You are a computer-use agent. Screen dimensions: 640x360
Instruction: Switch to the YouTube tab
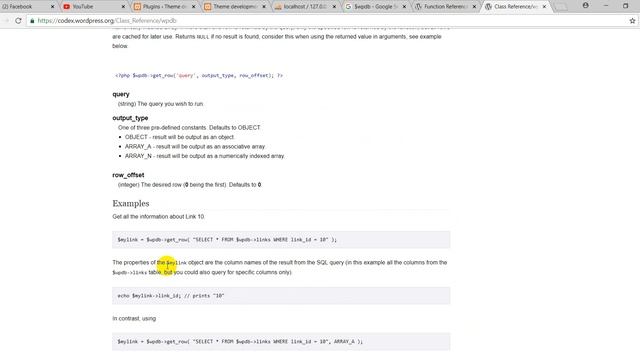[94, 7]
